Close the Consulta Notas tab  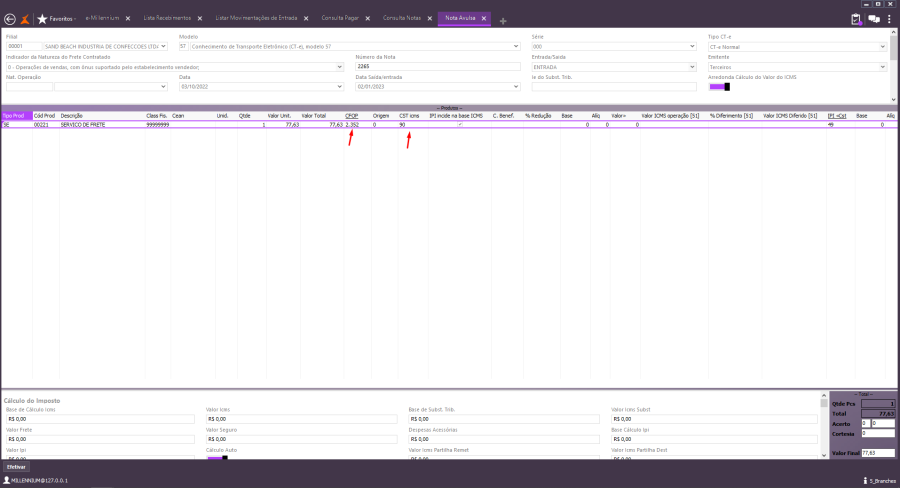point(430,18)
